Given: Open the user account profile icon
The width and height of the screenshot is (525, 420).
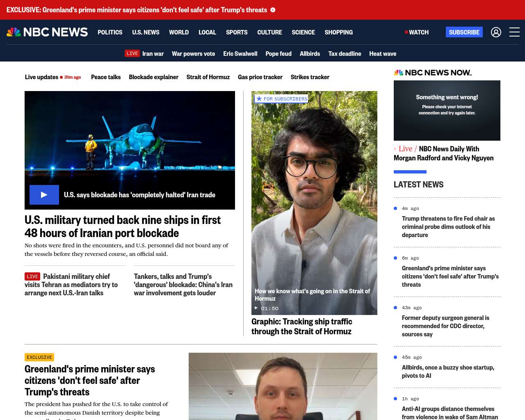Looking at the screenshot, I should point(496,32).
